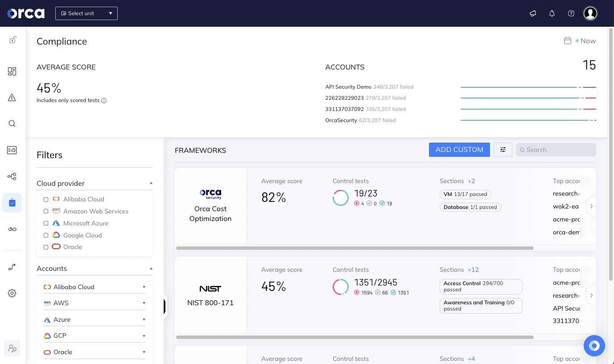
Task: Click the Orca Cost Optimization score ring
Action: [x=340, y=197]
